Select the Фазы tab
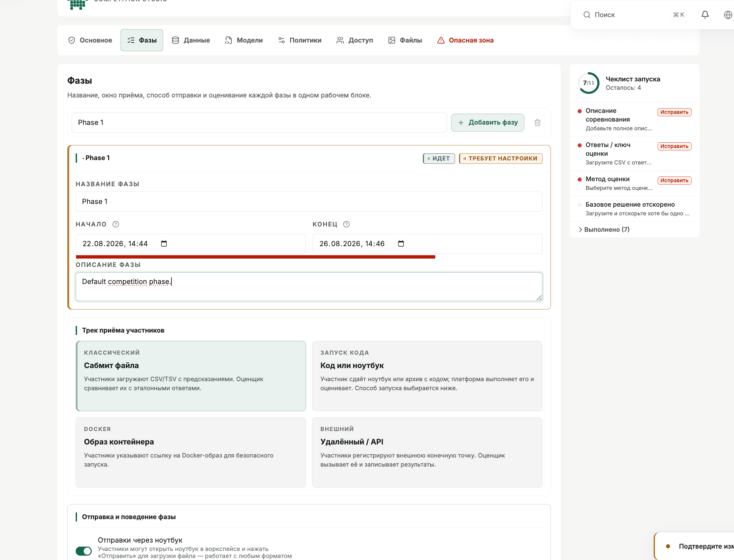The height and width of the screenshot is (560, 734). pyautogui.click(x=142, y=40)
